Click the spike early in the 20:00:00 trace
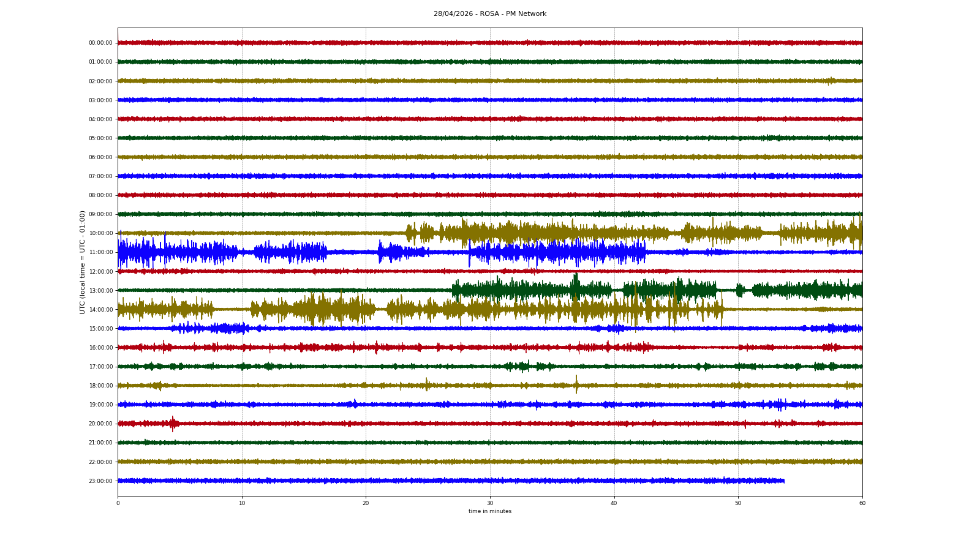This screenshot has height=551, width=980. click(173, 423)
